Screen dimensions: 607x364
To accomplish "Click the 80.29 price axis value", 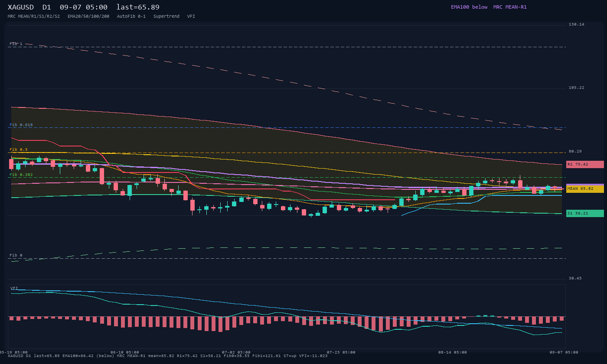I will click(x=575, y=151).
